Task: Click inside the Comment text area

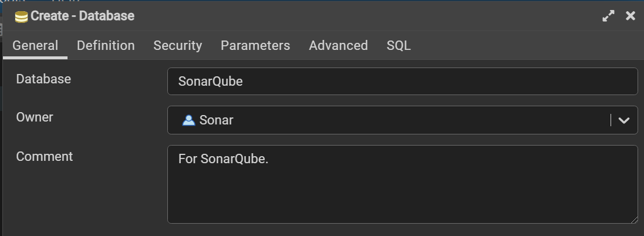Action: [x=402, y=188]
